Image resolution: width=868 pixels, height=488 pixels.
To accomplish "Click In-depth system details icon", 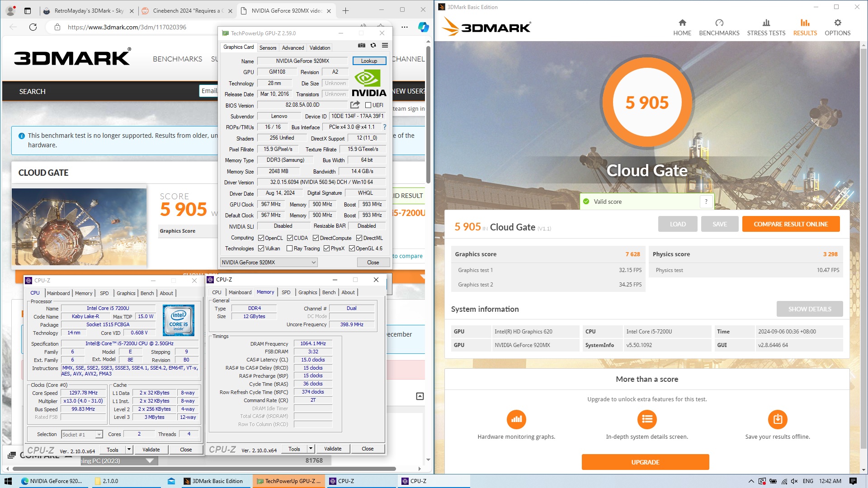I will (x=647, y=419).
